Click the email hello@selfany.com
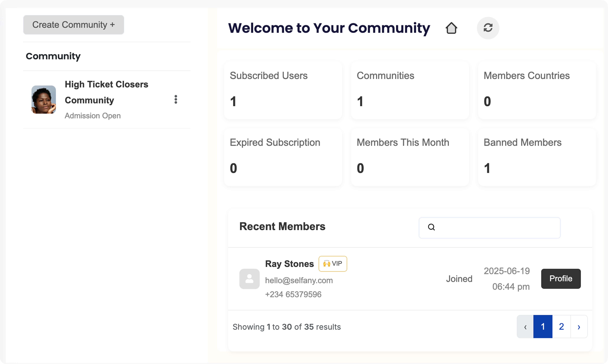The image size is (608, 364). point(299,280)
